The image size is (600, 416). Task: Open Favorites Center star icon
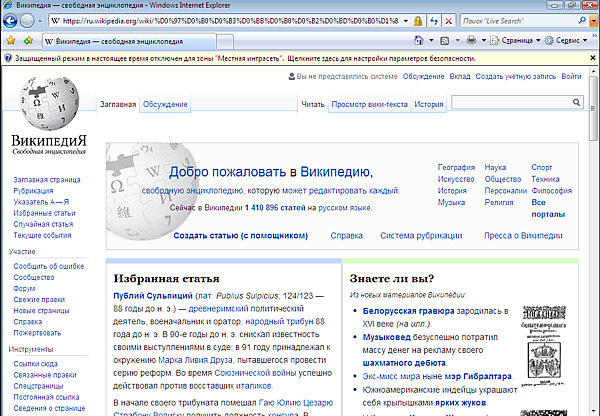[10, 40]
